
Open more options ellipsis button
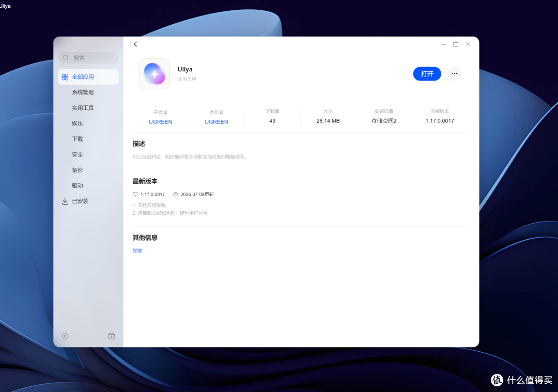tap(454, 74)
